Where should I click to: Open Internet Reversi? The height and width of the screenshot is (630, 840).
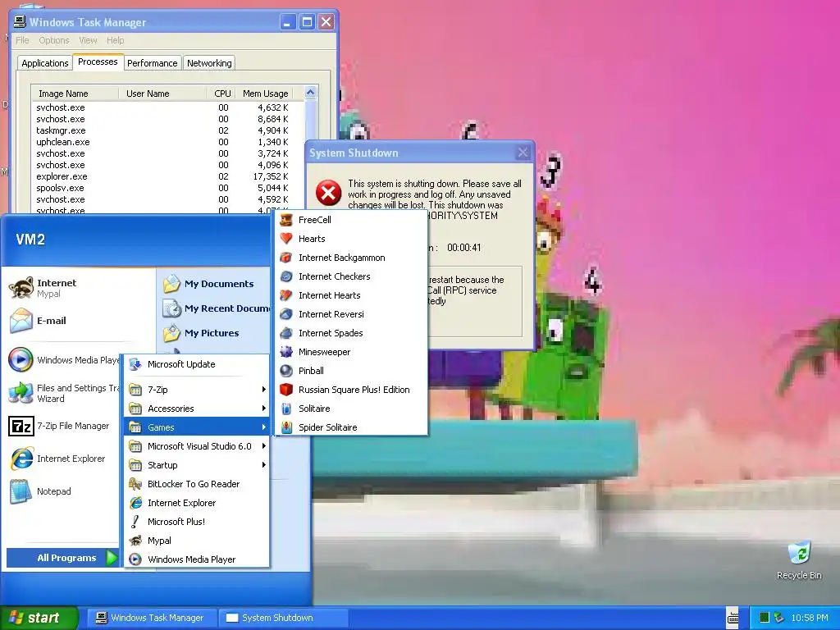click(351, 314)
